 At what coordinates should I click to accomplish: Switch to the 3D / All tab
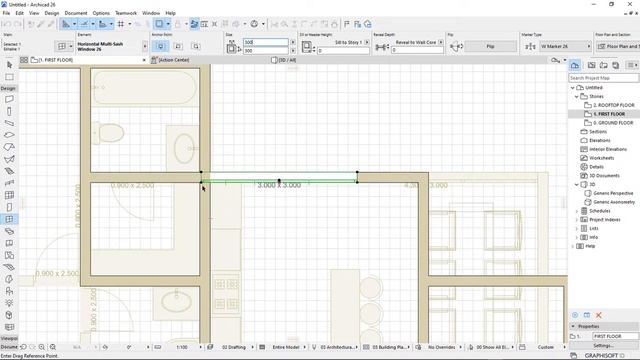284,60
